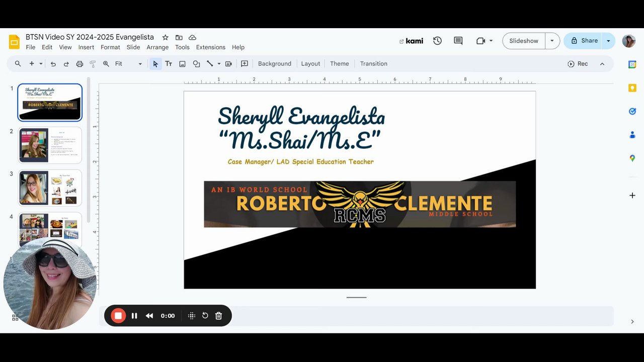The width and height of the screenshot is (644, 362).
Task: Get add-ons with the side panel plus
Action: (x=632, y=195)
